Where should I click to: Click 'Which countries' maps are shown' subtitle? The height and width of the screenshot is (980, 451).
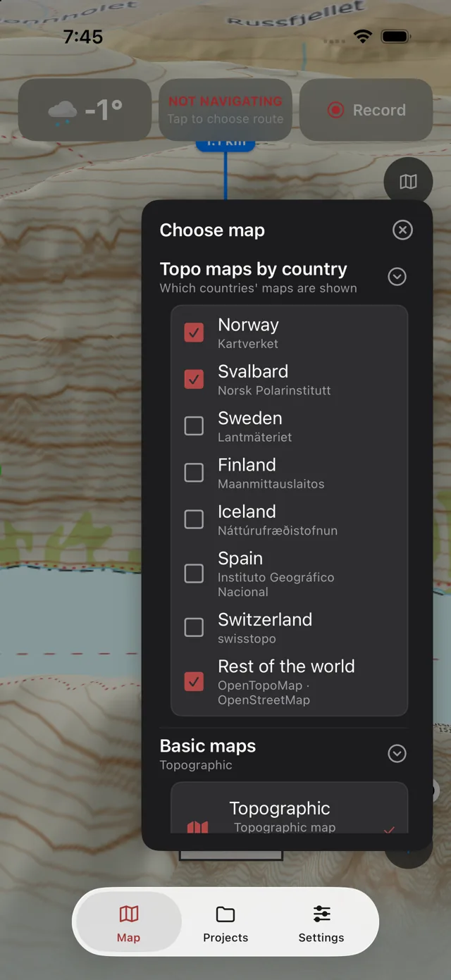pyautogui.click(x=258, y=288)
